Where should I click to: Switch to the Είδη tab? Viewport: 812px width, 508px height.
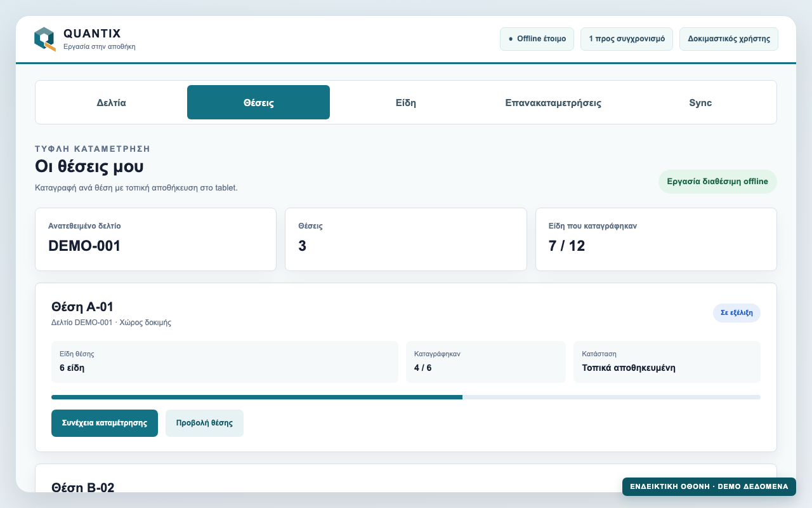406,102
